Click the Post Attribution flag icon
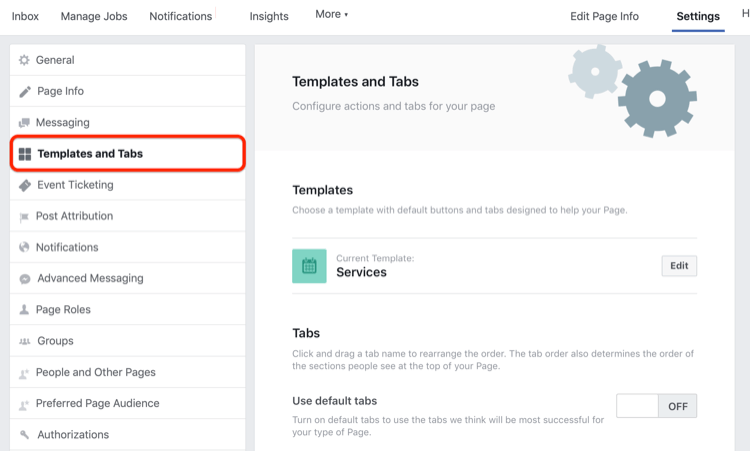 24,217
